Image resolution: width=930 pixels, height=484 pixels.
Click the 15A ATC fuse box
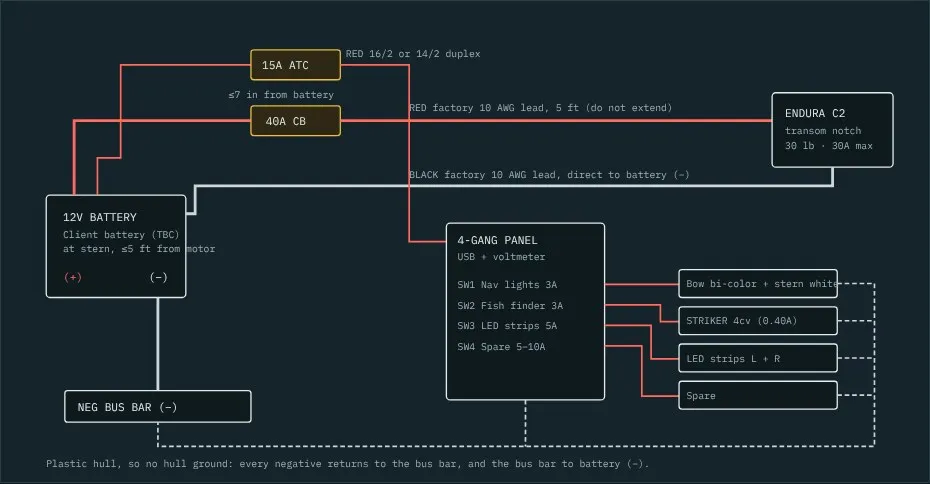pyautogui.click(x=295, y=65)
